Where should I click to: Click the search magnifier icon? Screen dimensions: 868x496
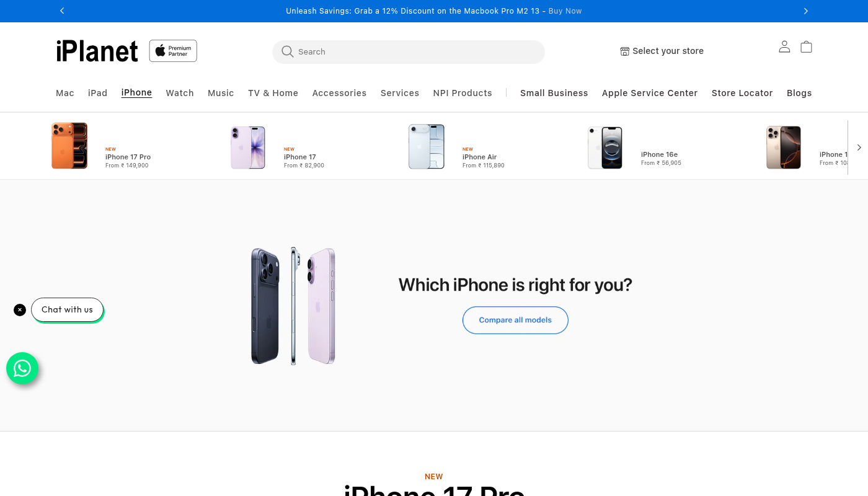pos(287,51)
